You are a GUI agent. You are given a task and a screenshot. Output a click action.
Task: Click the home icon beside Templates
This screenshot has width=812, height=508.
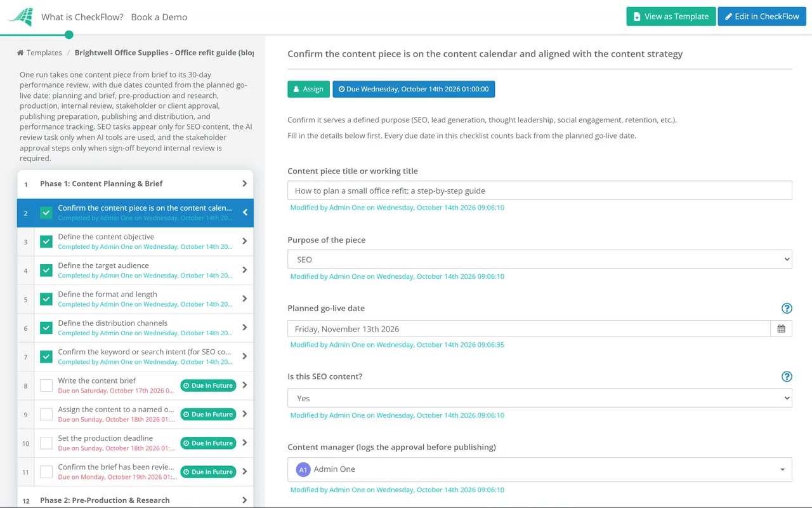tap(20, 53)
